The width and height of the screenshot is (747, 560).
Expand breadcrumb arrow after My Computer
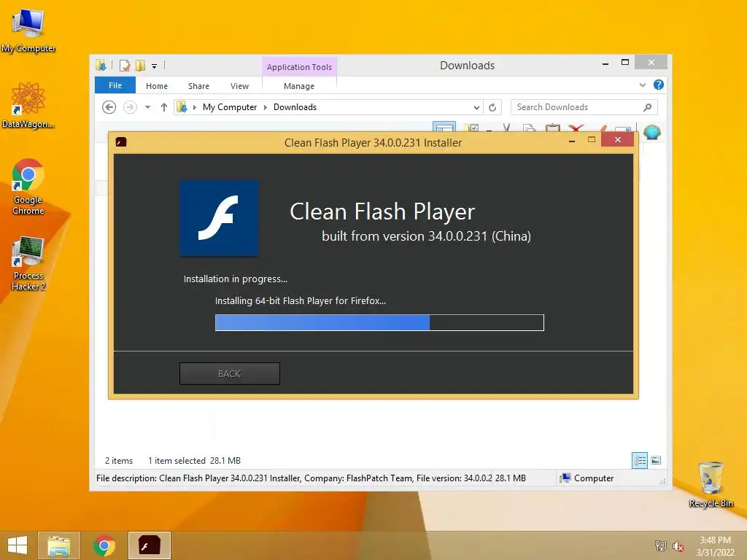pyautogui.click(x=266, y=107)
